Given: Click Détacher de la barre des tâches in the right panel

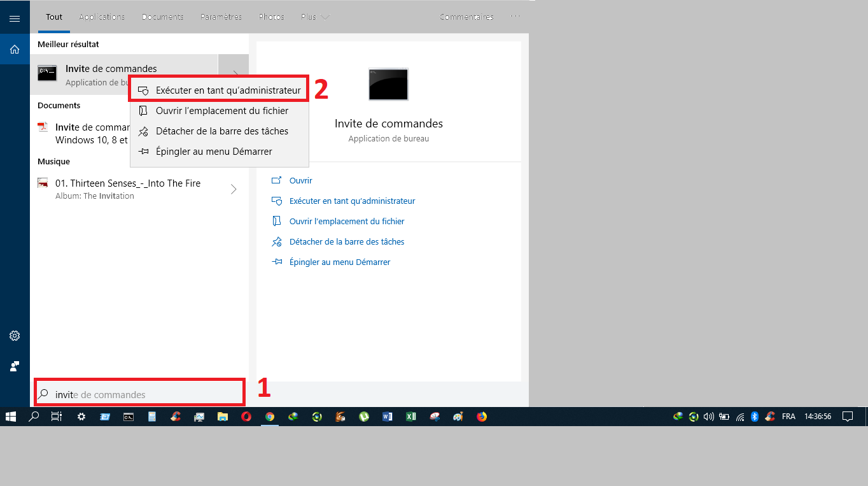Looking at the screenshot, I should (346, 242).
